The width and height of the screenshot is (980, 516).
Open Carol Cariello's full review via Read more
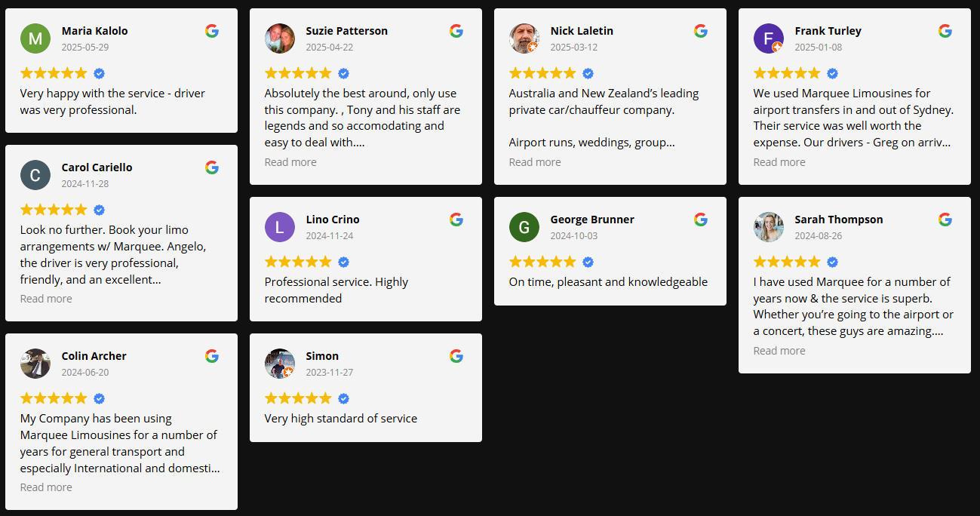[46, 298]
